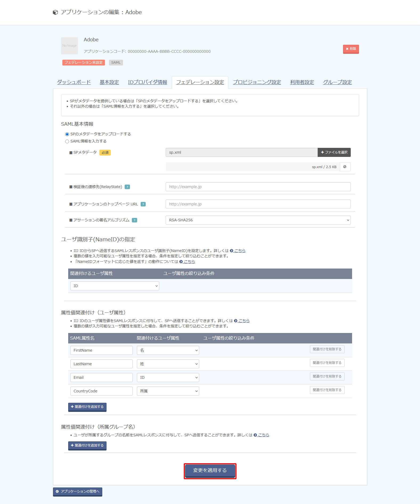Click help icon next to RelayState label

[x=127, y=187]
